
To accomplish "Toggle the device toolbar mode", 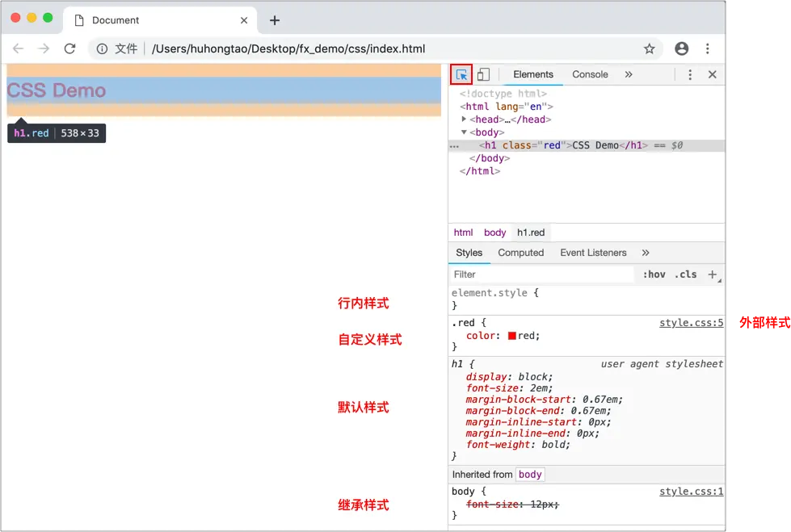I will coord(482,73).
